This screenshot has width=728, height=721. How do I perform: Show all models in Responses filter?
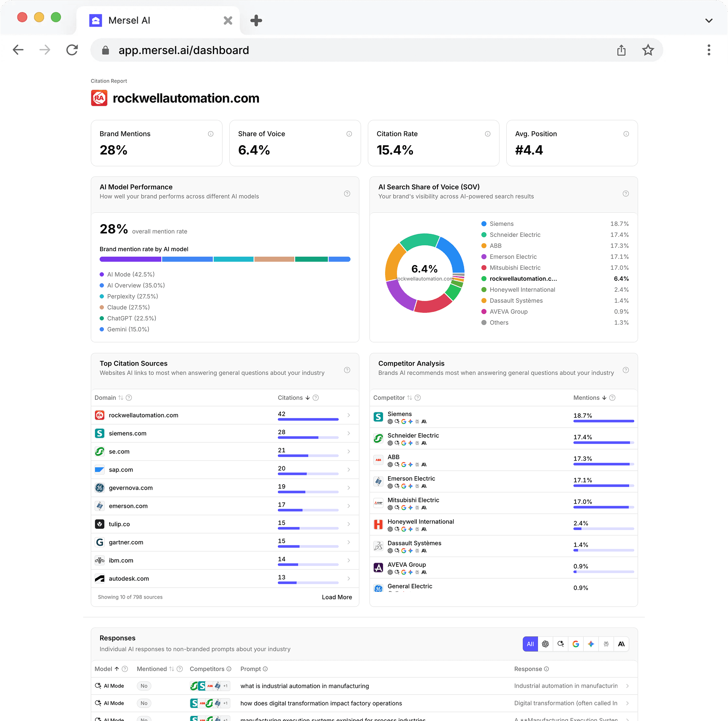click(x=530, y=644)
